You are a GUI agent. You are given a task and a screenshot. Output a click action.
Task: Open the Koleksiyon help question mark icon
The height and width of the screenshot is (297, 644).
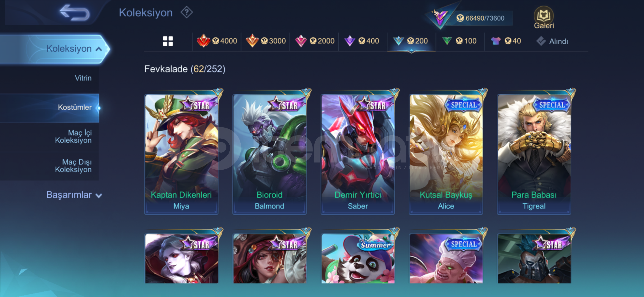pyautogui.click(x=187, y=13)
